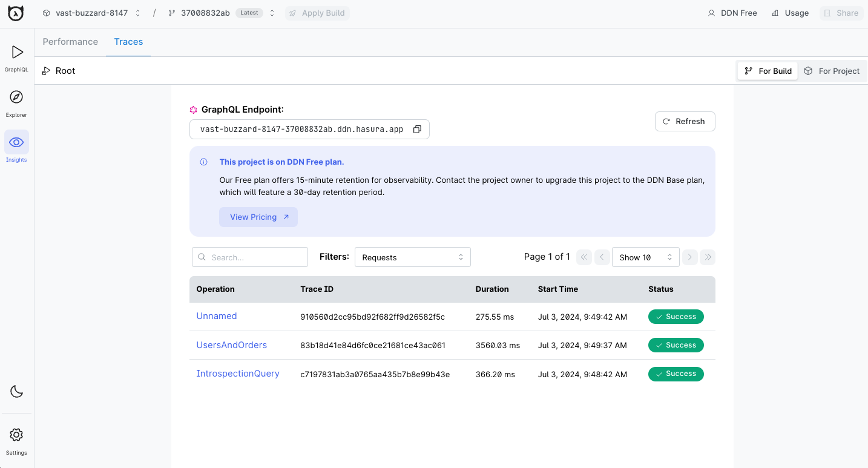Open DDN Free plan menu
This screenshot has width=868, height=468.
click(732, 13)
